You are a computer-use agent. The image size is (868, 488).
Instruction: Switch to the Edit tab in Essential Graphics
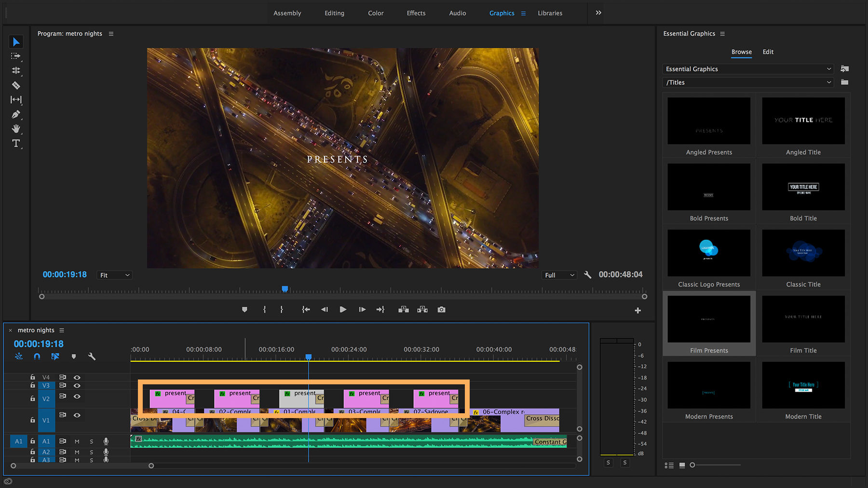[768, 52]
